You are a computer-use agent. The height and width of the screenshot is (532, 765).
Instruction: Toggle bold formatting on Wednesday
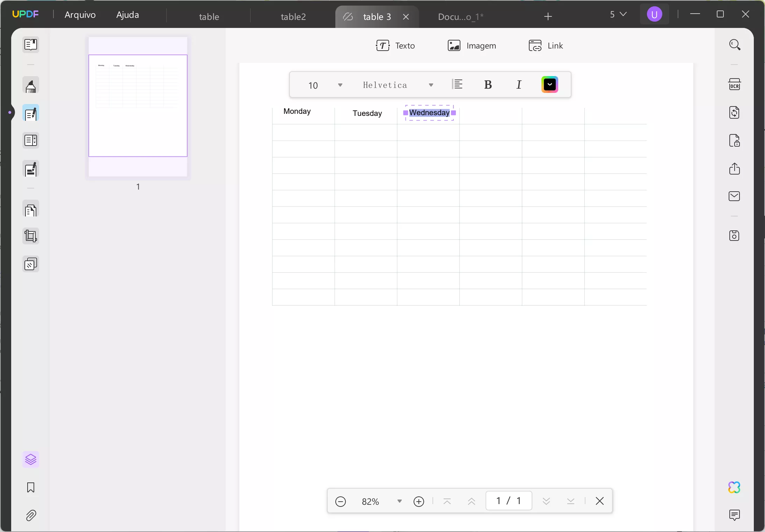pos(488,84)
